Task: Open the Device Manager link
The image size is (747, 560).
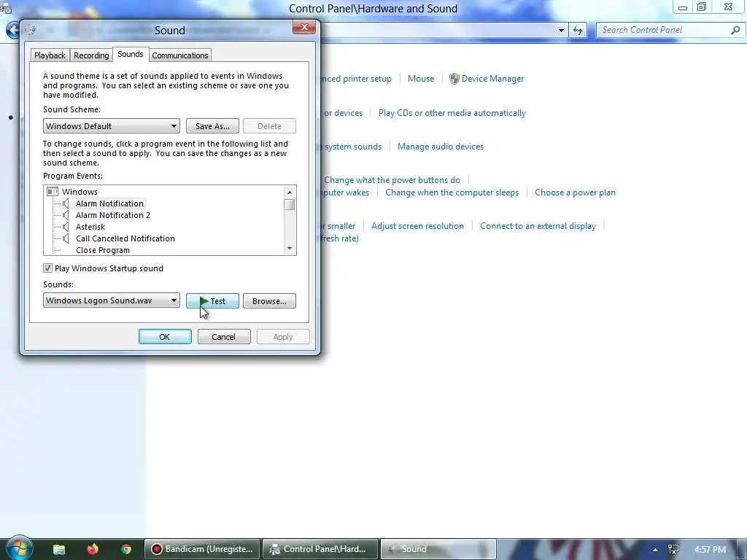Action: [492, 79]
